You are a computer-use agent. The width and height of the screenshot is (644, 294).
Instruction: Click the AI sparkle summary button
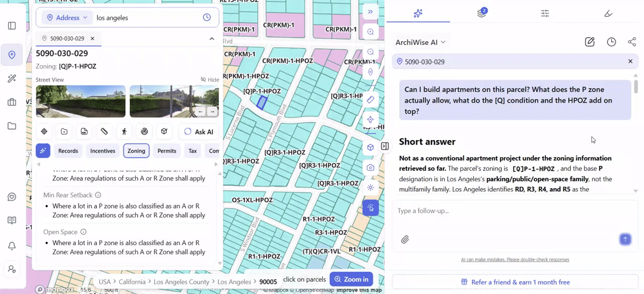click(x=43, y=151)
